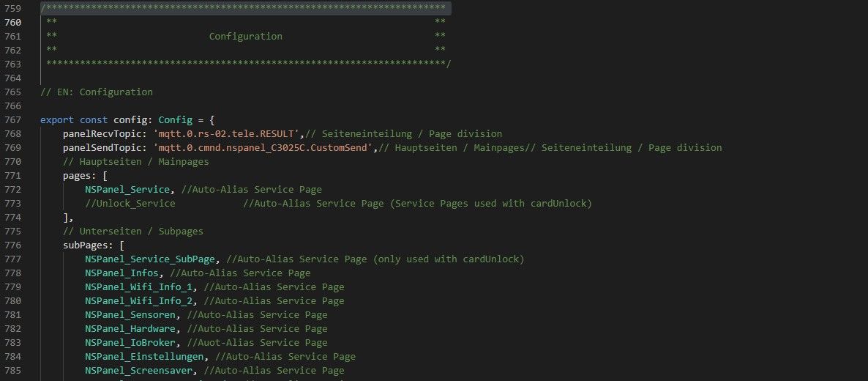Click the NSPanel_Hardware identifier

132,329
